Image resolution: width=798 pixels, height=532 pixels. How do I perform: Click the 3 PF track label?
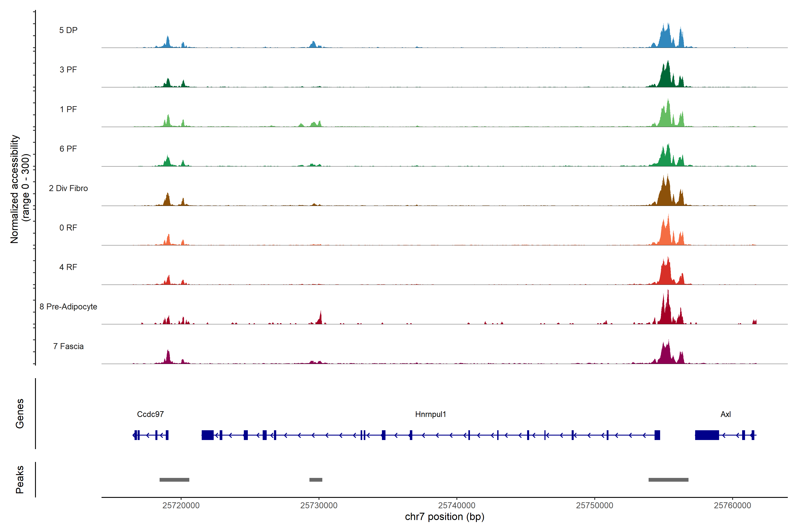click(68, 70)
